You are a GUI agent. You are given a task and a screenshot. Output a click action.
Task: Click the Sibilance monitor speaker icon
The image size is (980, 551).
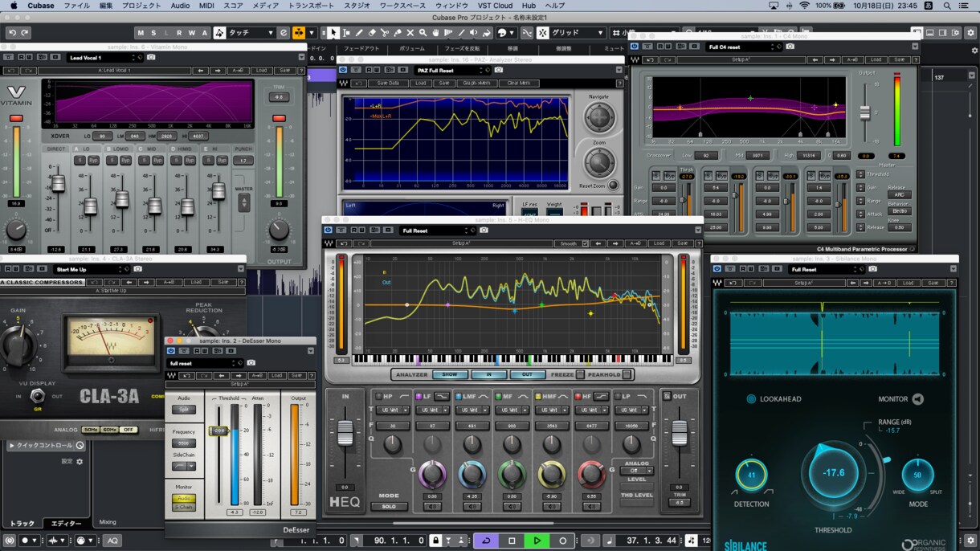pyautogui.click(x=917, y=399)
